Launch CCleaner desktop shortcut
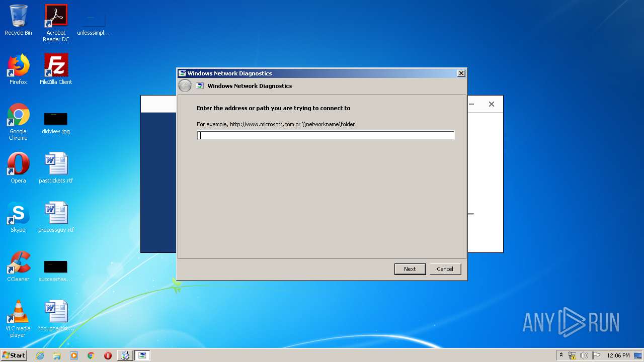 pos(18,266)
